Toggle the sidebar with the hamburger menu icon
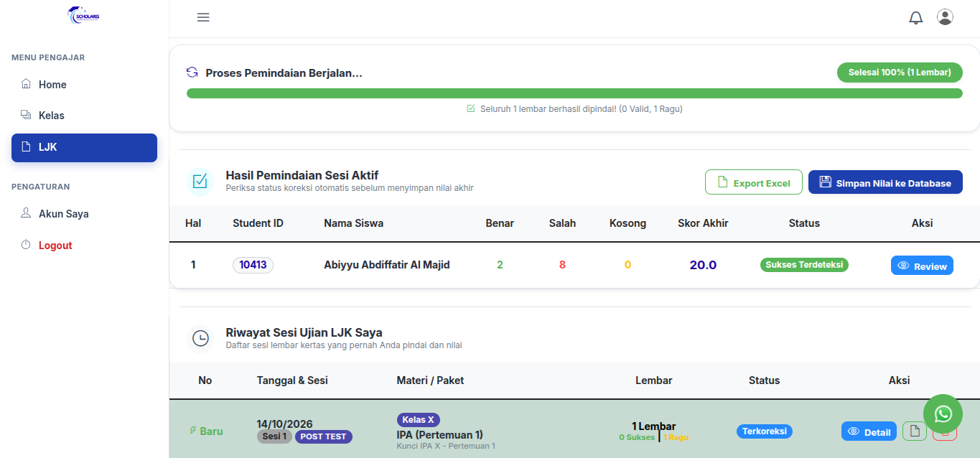Viewport: 980px width, 458px height. pos(203,17)
